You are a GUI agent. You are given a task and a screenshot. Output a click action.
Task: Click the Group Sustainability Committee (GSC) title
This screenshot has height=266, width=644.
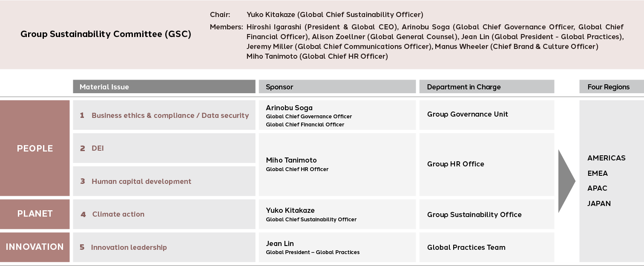[x=106, y=34]
